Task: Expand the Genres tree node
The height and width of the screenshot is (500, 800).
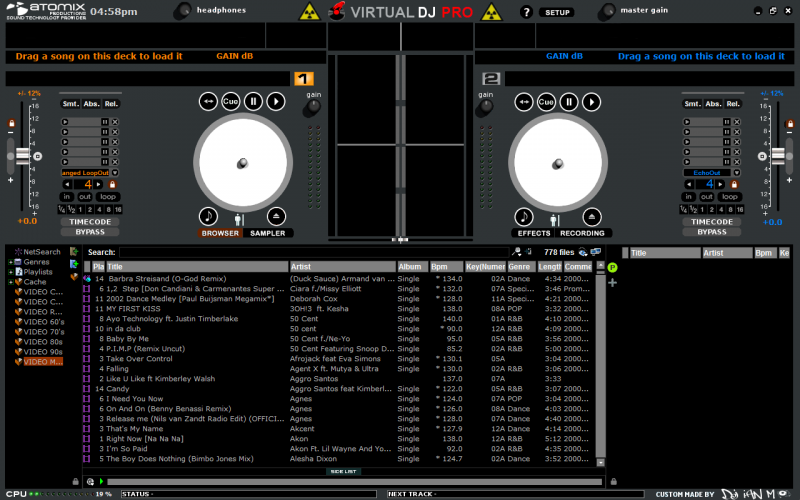Action: (10, 262)
